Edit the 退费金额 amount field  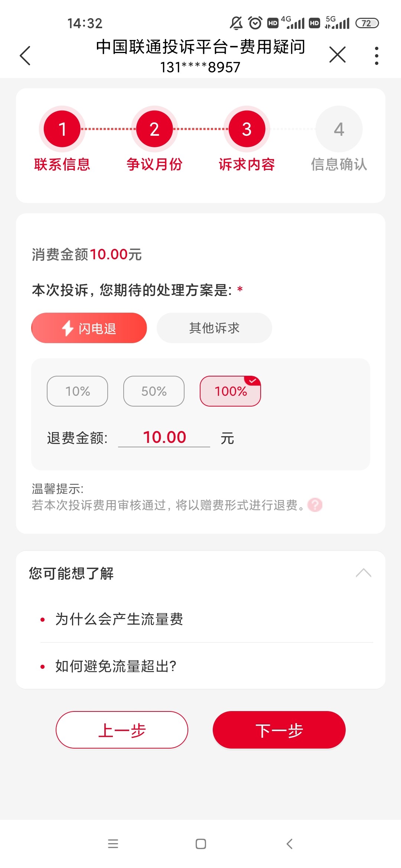(164, 437)
